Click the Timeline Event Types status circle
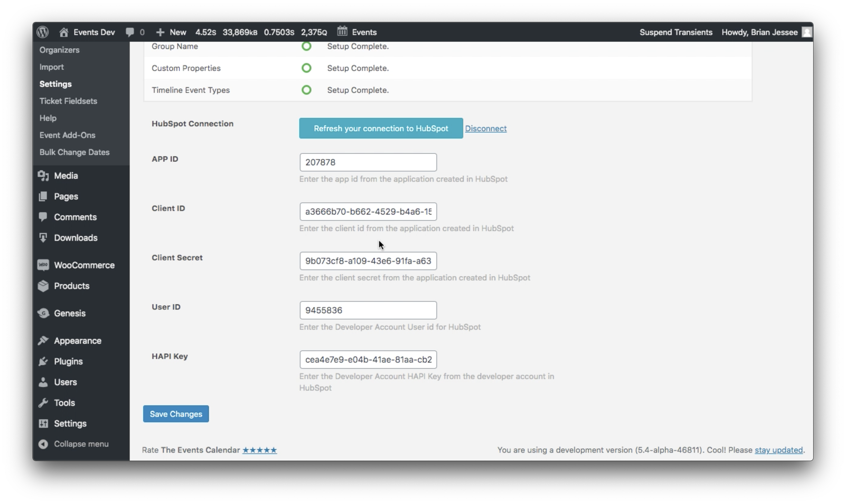 point(307,90)
